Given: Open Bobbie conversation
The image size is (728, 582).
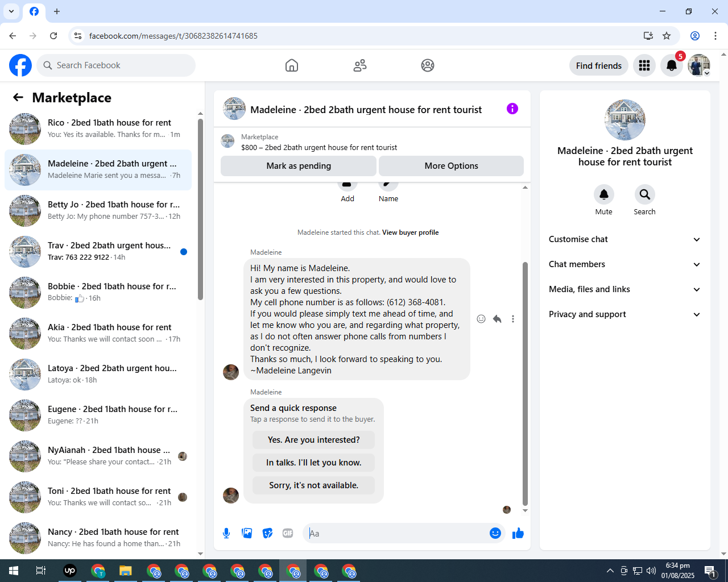Looking at the screenshot, I should coord(98,293).
